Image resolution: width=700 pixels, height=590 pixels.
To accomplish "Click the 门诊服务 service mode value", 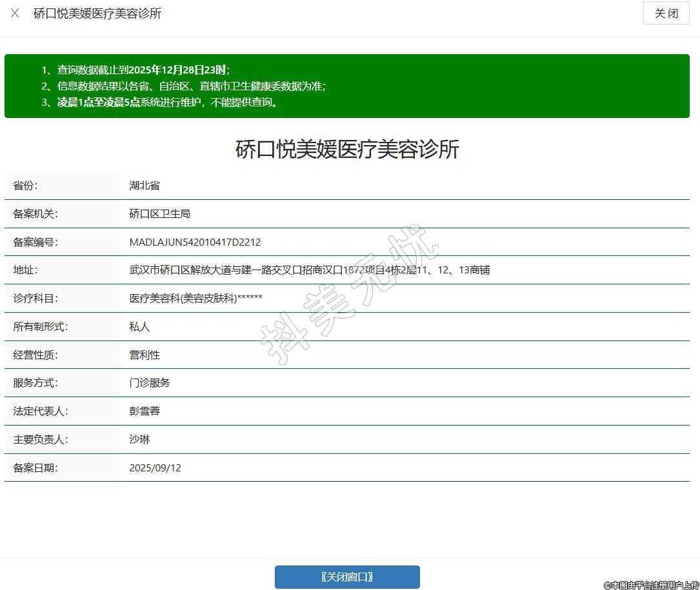I will click(150, 383).
